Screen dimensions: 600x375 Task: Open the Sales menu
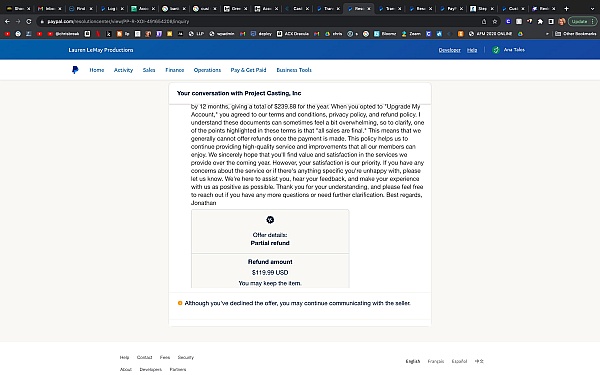tap(149, 70)
